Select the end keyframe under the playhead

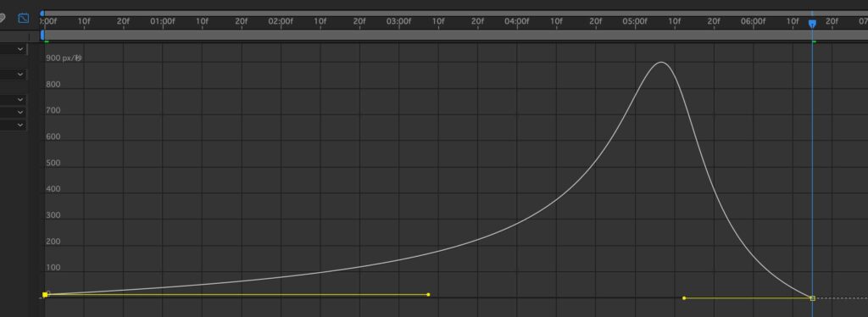point(812,298)
